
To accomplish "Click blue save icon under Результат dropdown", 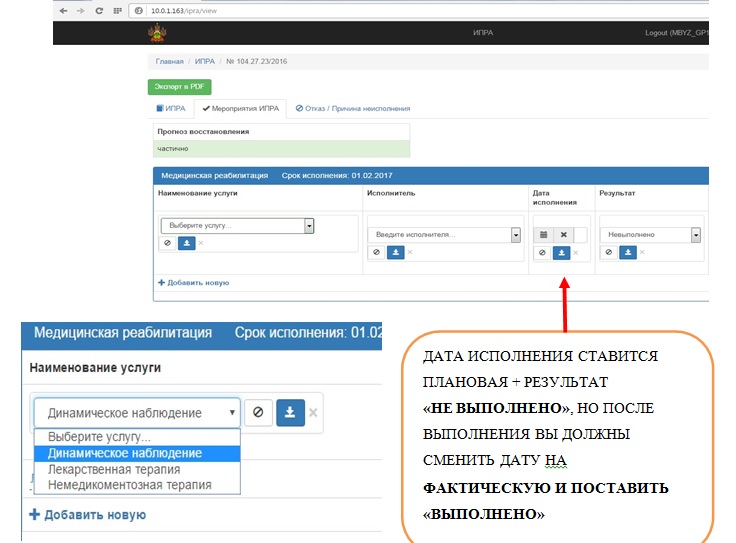I will [x=627, y=252].
